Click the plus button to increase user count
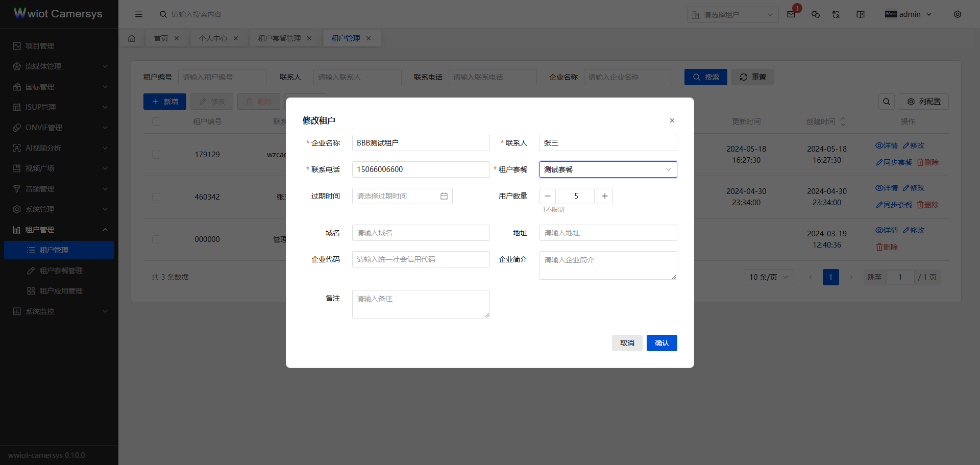 tap(604, 196)
